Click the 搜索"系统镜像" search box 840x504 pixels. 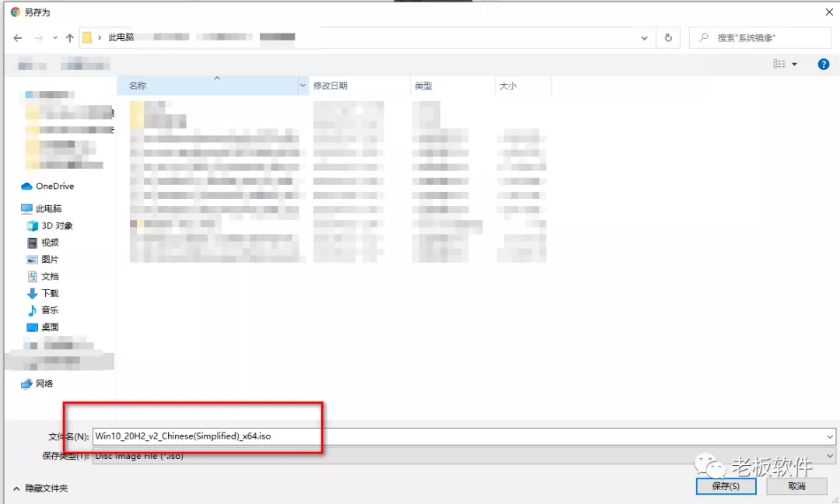(762, 37)
